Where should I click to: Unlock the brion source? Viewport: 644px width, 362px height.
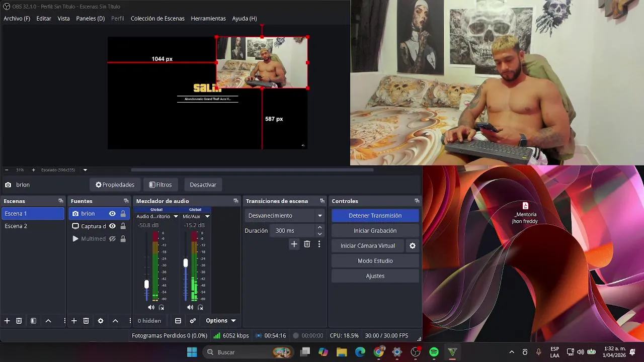coord(123,214)
